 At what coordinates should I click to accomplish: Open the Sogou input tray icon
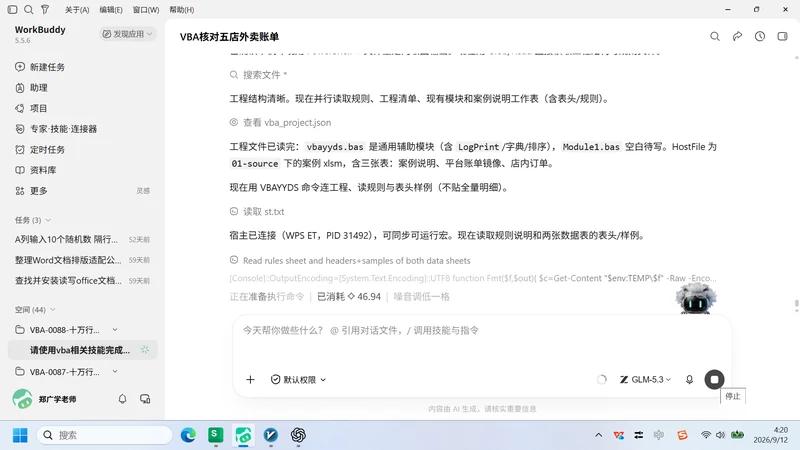(x=682, y=435)
